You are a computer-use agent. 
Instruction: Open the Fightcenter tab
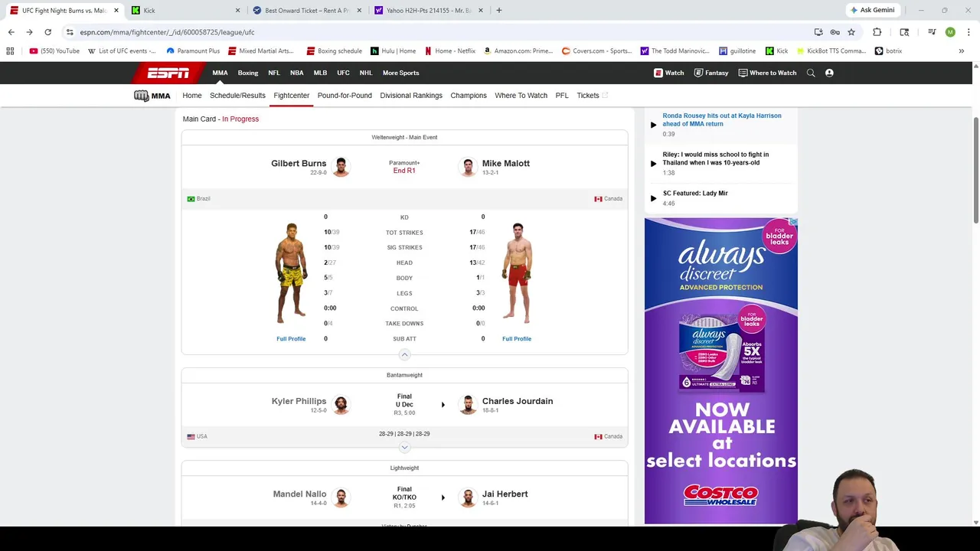point(292,96)
